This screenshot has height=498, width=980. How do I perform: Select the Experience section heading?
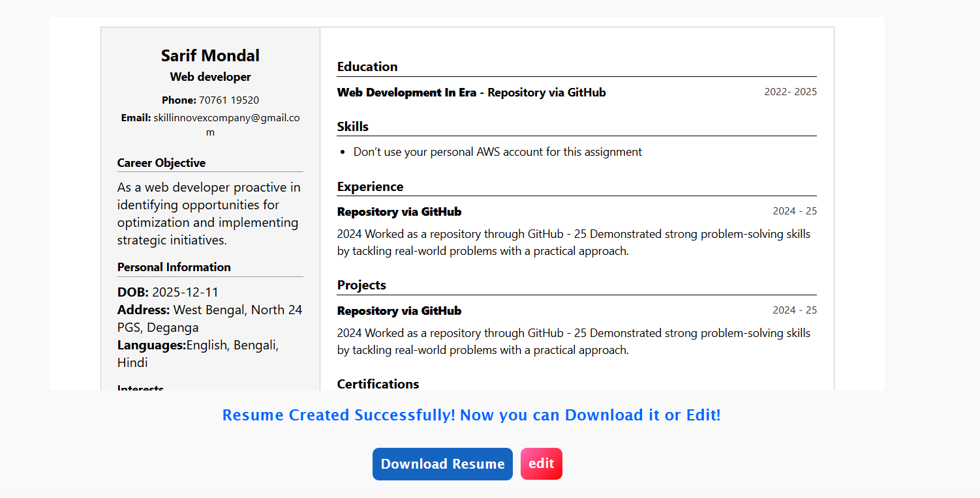point(370,186)
